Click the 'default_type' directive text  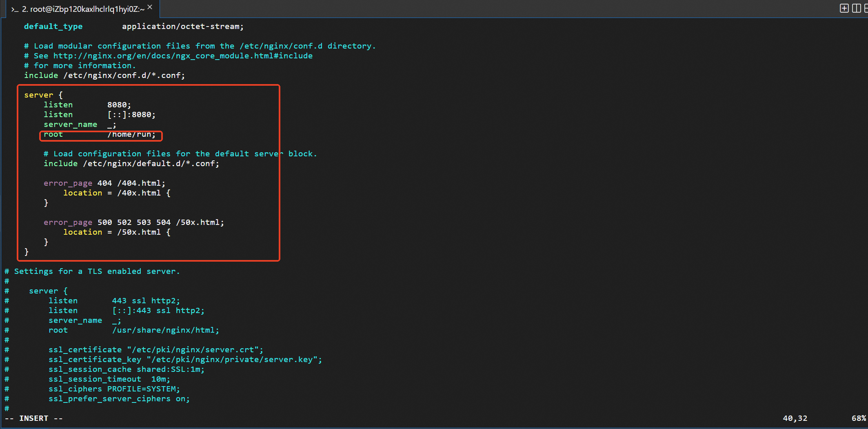[53, 27]
